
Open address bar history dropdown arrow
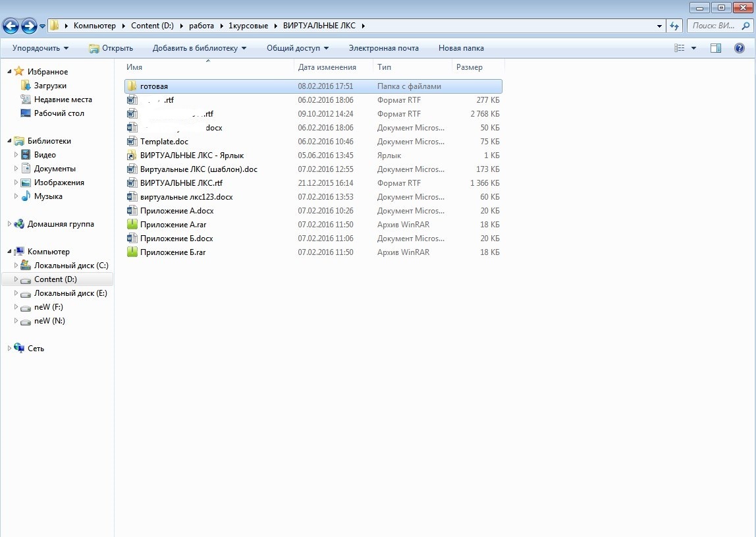659,26
